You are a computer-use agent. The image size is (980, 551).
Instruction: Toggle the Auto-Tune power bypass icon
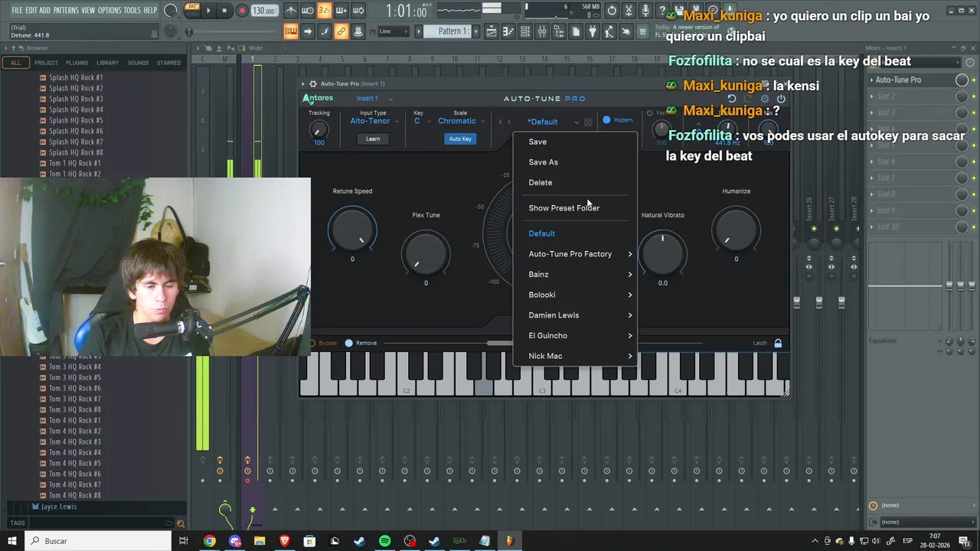pyautogui.click(x=781, y=99)
